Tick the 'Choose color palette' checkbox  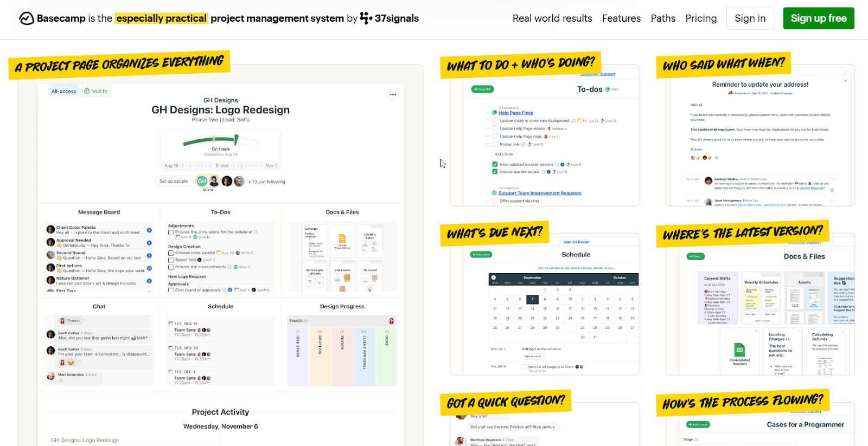tap(171, 253)
